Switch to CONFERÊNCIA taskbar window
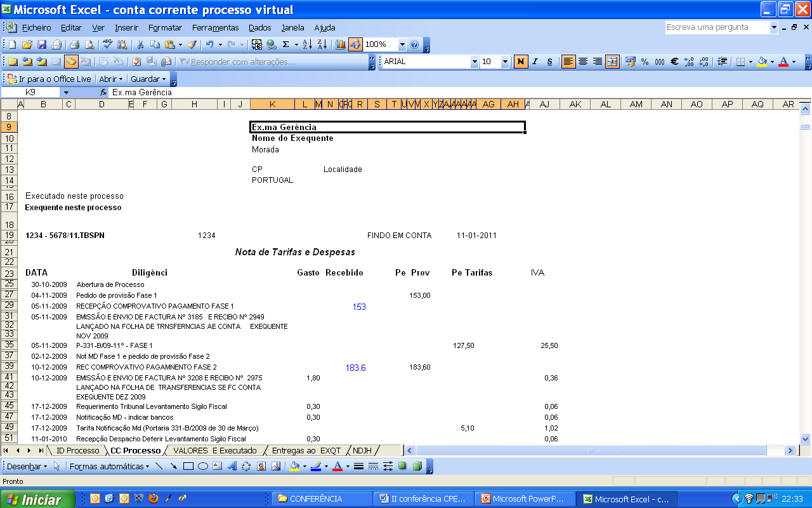This screenshot has height=508, width=812. pyautogui.click(x=322, y=499)
